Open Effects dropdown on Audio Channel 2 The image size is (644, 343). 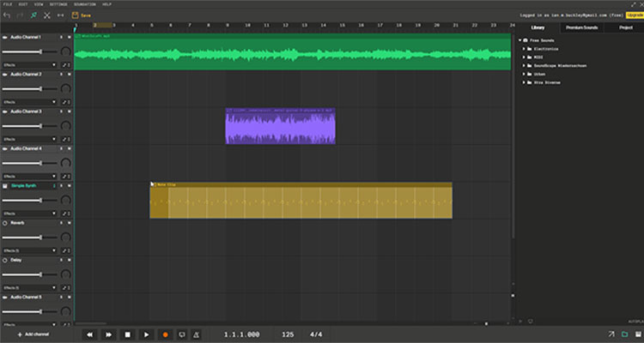[29, 102]
